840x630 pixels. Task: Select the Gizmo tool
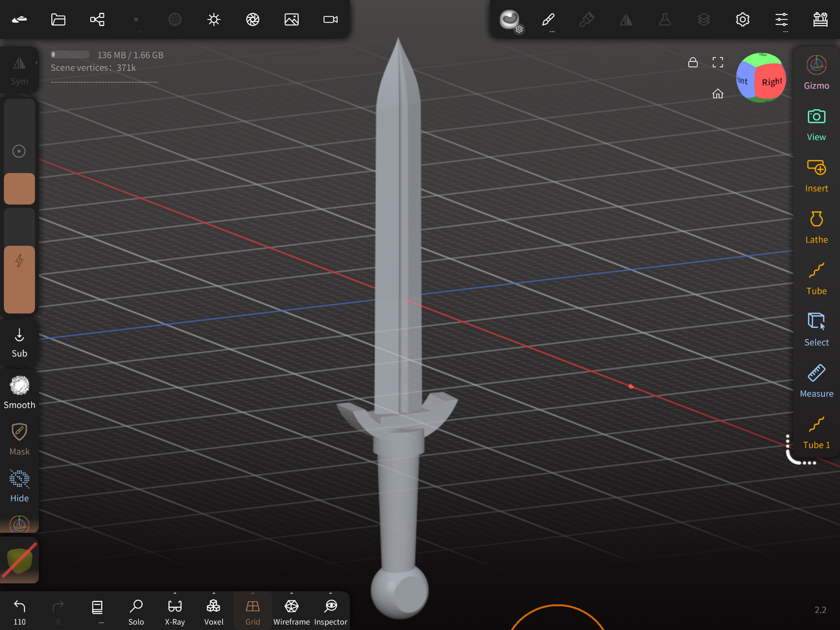click(816, 72)
